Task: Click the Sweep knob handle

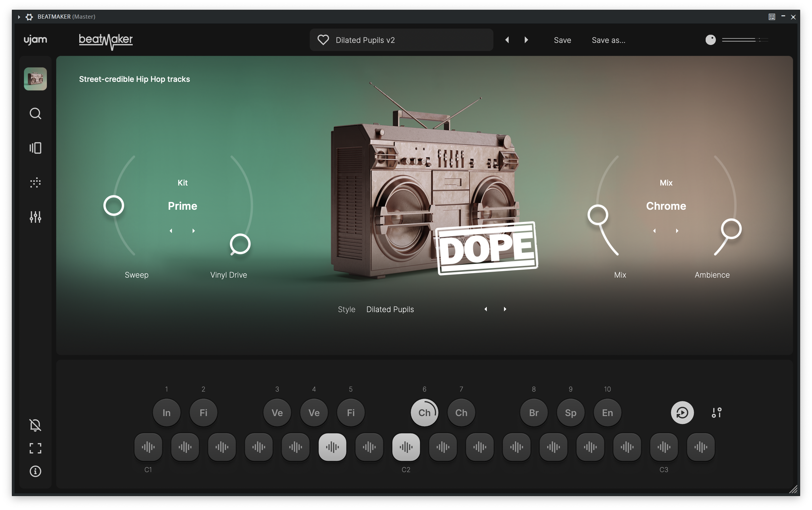Action: point(114,206)
